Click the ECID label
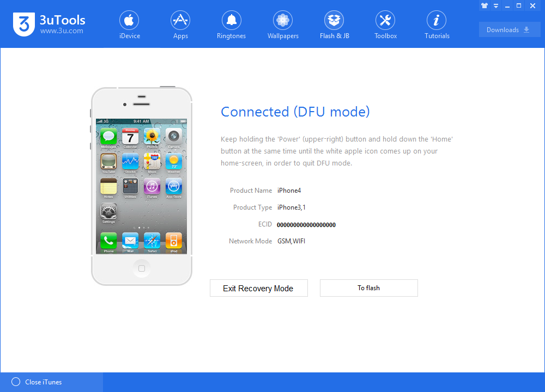Screen dimensions: 545x392 pyautogui.click(x=265, y=224)
